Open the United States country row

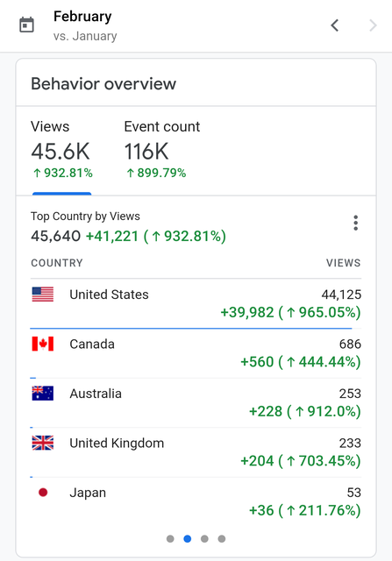pyautogui.click(x=196, y=303)
